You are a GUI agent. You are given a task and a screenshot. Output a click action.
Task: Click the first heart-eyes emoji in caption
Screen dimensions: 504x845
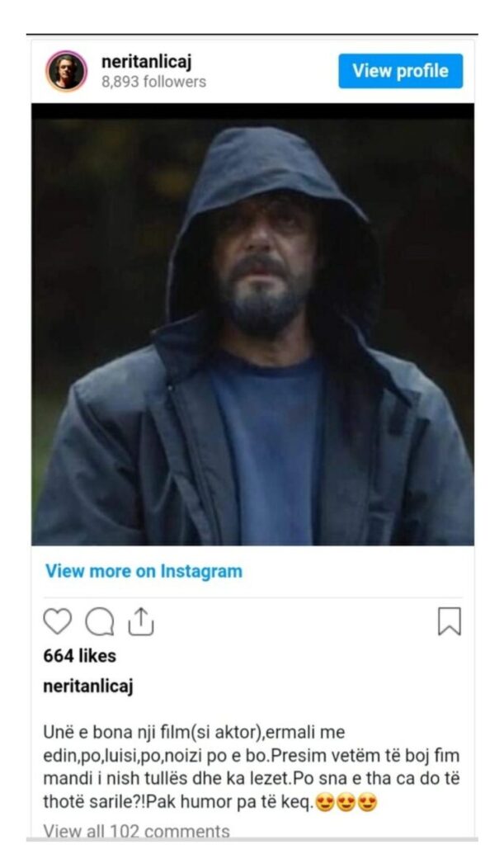[325, 802]
